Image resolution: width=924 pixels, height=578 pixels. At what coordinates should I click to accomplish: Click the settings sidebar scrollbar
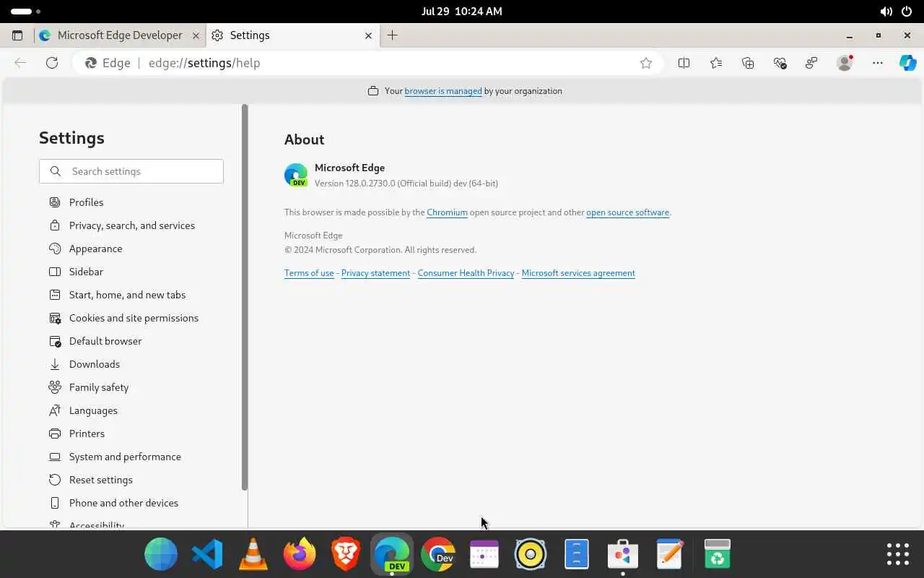tap(245, 298)
